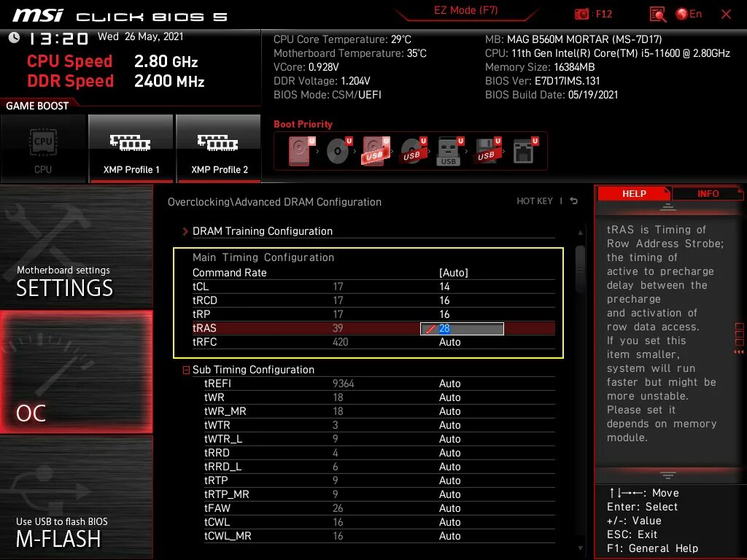The height and width of the screenshot is (560, 747).
Task: Select the tCWL_MR row
Action: coord(379,536)
